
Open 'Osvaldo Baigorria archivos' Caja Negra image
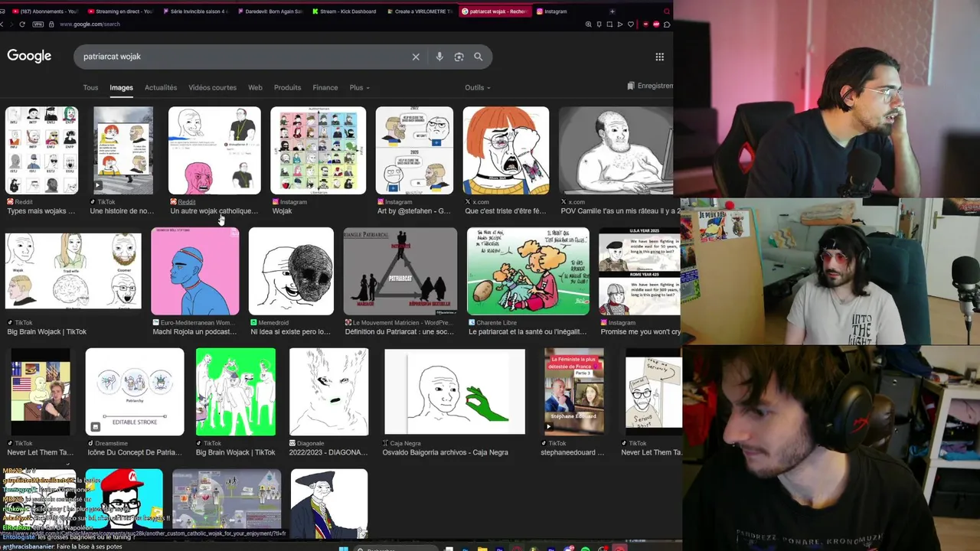(x=455, y=392)
